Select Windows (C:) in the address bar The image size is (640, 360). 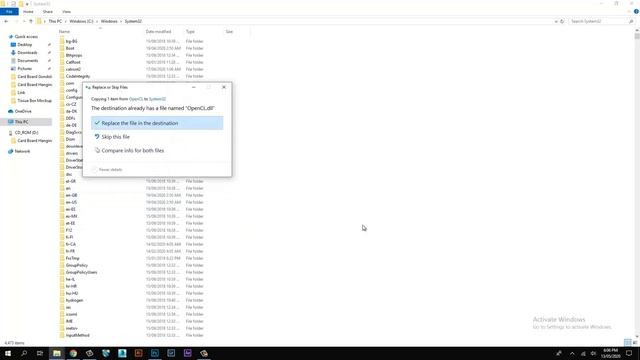point(81,21)
